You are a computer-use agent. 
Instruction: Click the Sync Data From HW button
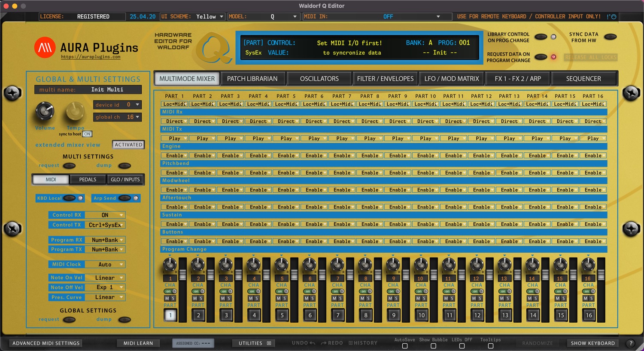click(610, 37)
